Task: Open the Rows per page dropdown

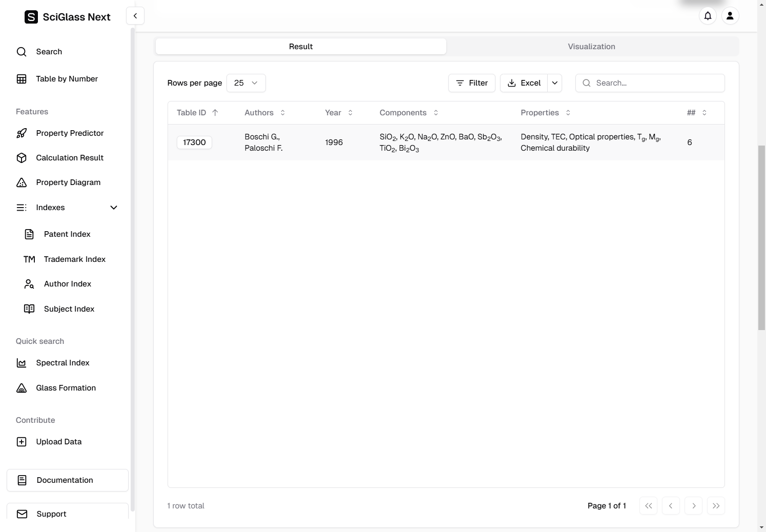Action: tap(246, 83)
